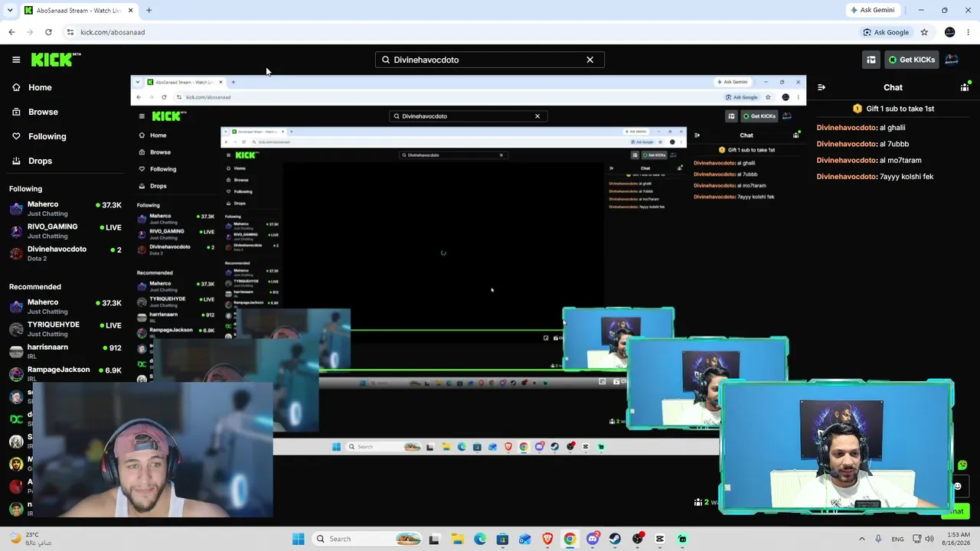
Task: Open Browse in the Kick sidebar
Action: [x=43, y=112]
